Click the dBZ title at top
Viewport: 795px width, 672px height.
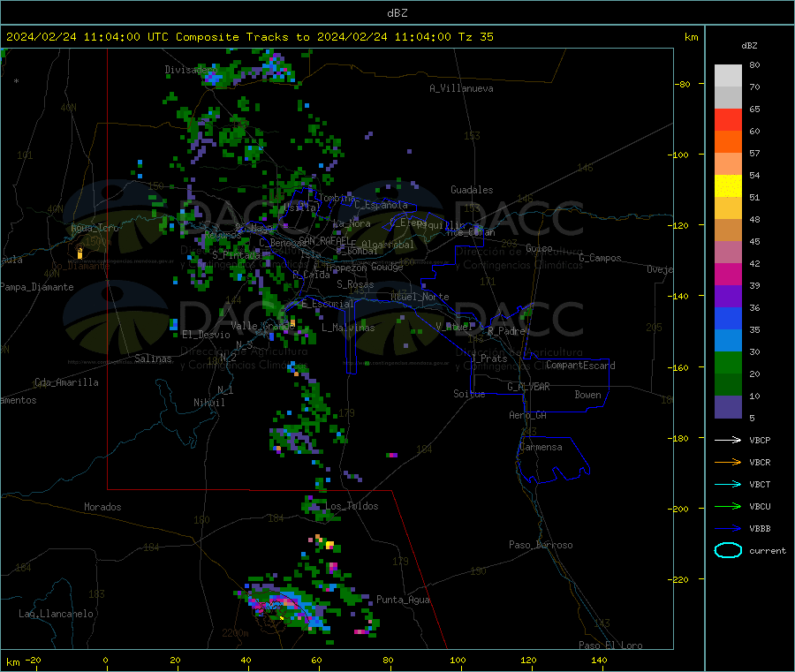click(x=397, y=13)
